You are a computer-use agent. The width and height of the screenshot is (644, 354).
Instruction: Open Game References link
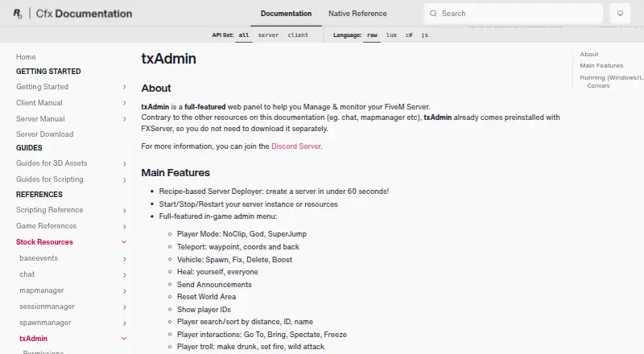coord(47,226)
